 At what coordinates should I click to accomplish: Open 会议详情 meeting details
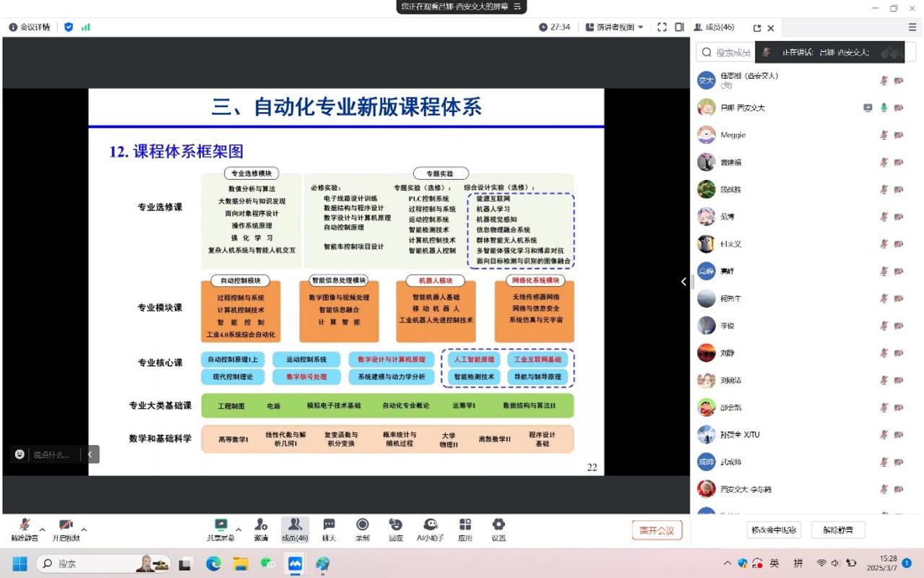pos(30,27)
